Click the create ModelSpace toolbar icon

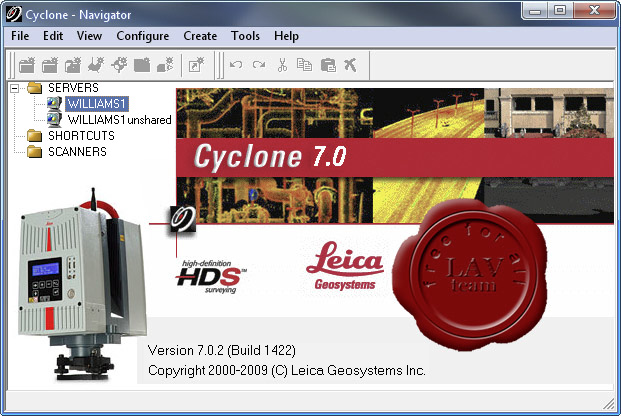pyautogui.click(x=96, y=65)
